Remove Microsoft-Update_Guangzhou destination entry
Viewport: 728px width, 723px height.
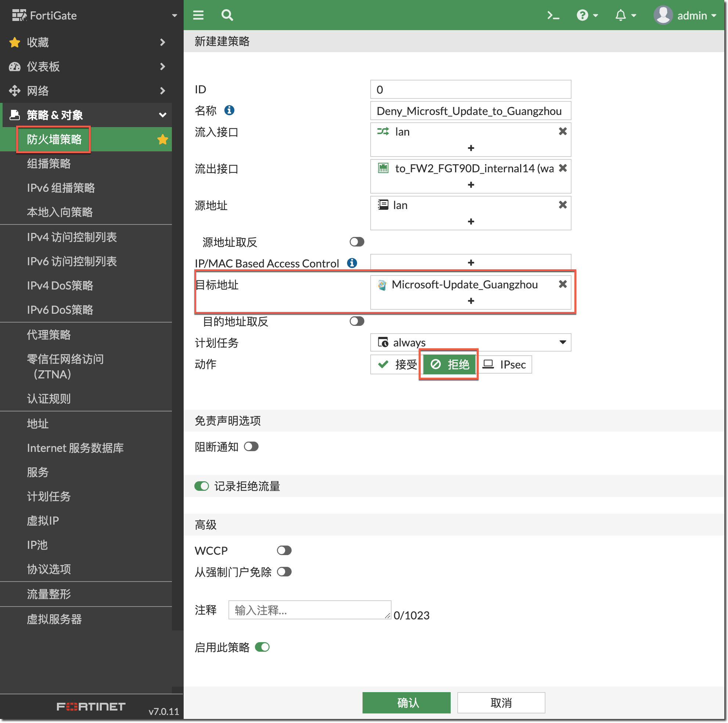point(562,284)
